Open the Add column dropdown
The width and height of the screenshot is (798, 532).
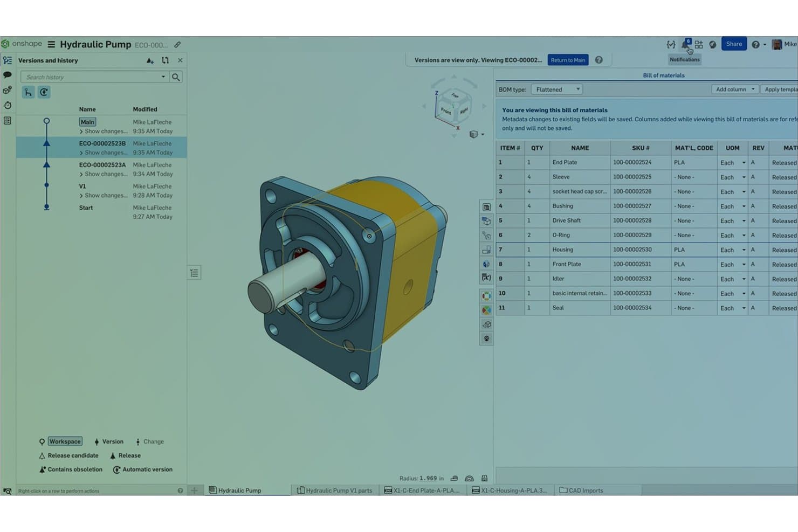tap(735, 89)
